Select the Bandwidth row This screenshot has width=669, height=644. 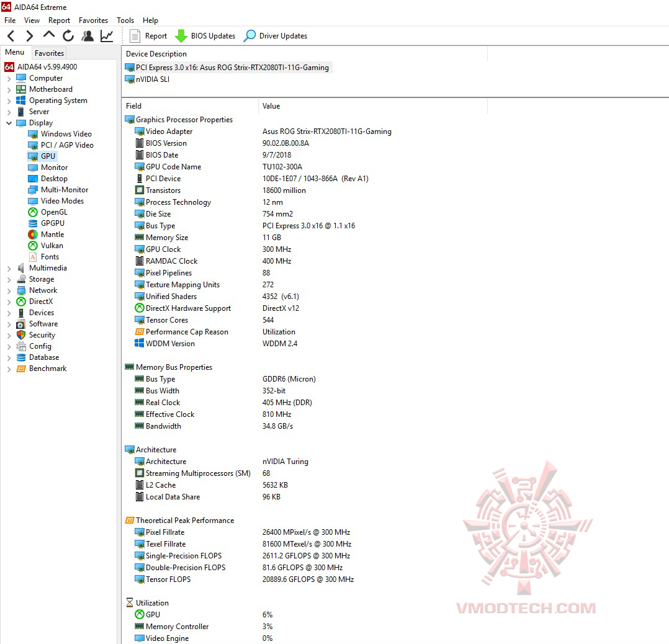point(213,426)
